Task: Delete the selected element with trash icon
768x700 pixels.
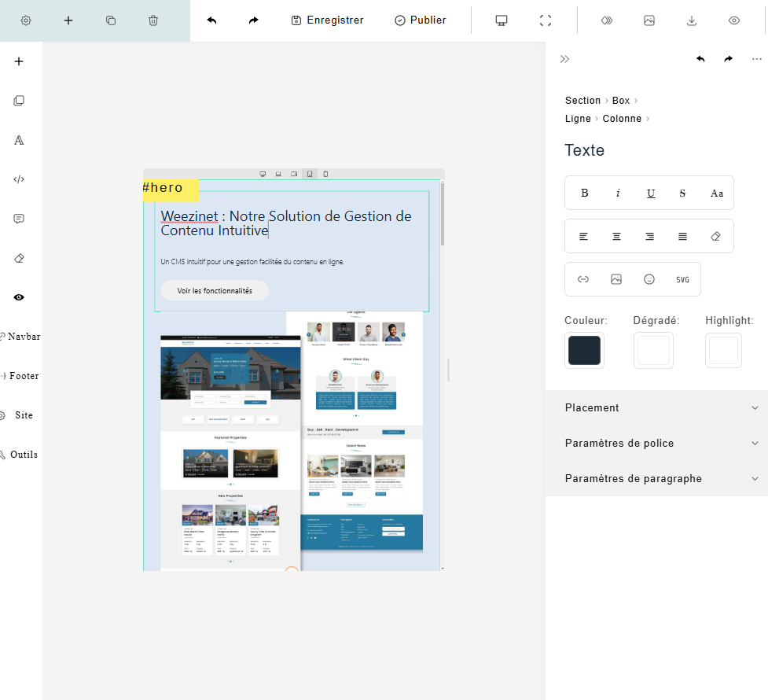Action: point(153,20)
